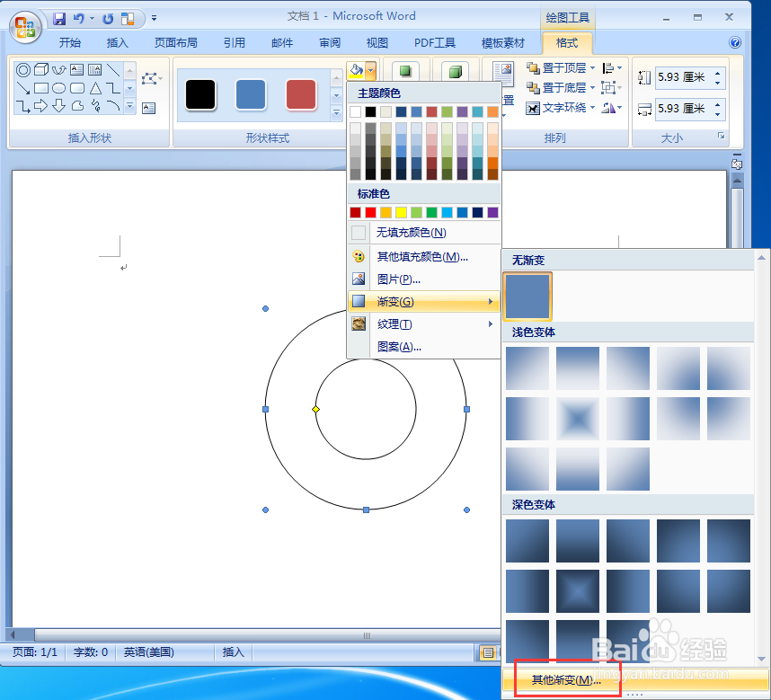Image resolution: width=771 pixels, height=700 pixels.
Task: Pick orange swatch in theme colors top row
Action: [x=492, y=111]
